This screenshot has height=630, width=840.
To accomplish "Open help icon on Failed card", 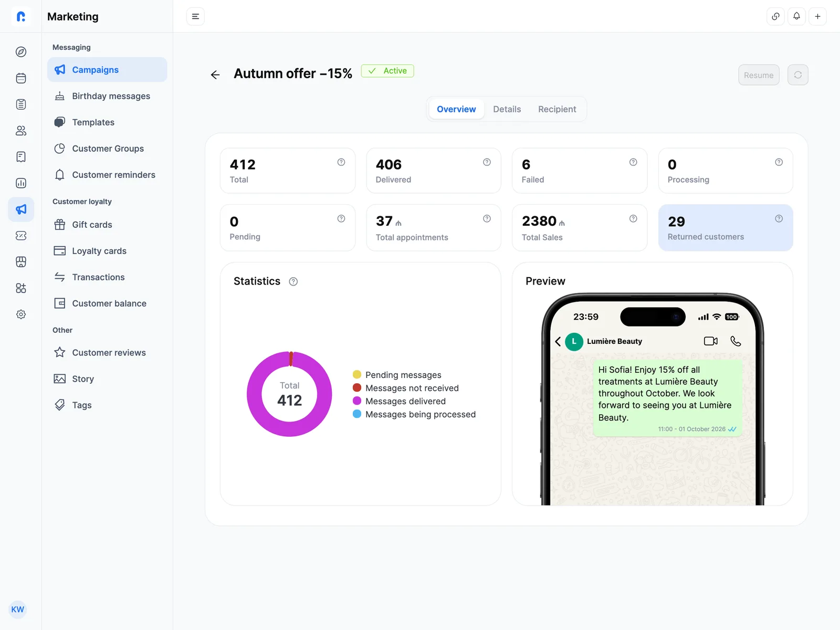I will [x=633, y=162].
